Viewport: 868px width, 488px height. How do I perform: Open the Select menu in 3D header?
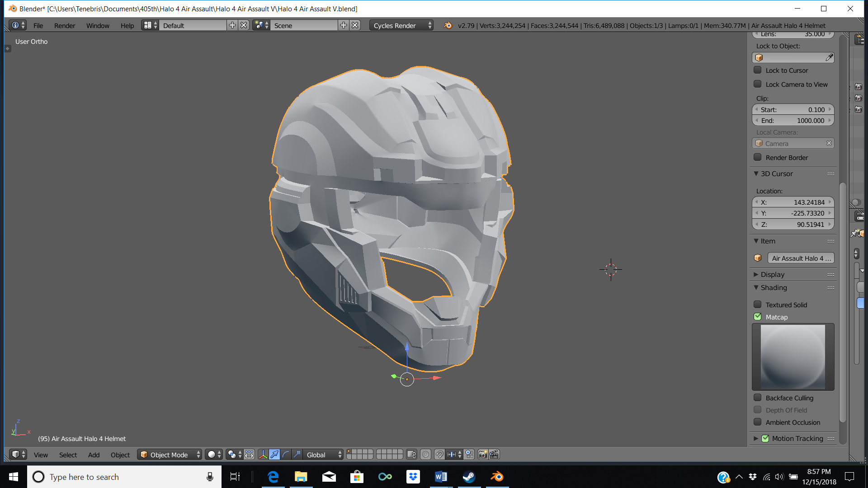[x=68, y=455]
